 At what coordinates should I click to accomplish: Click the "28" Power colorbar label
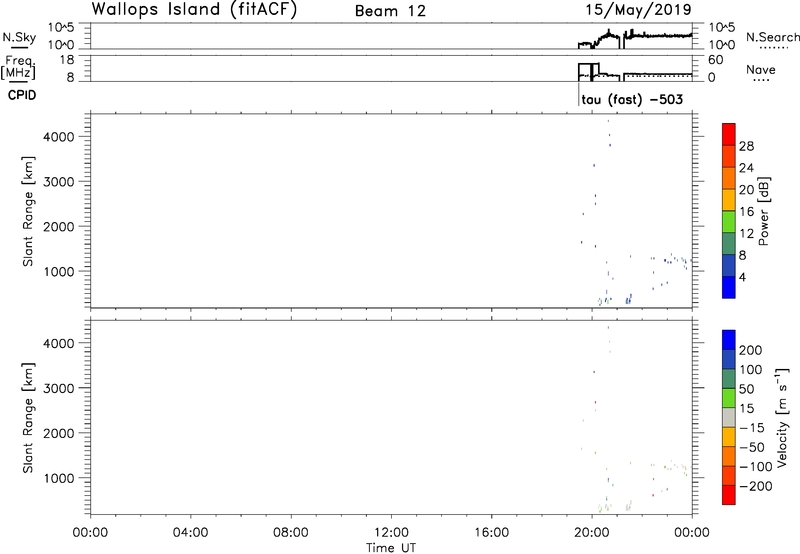coord(746,146)
